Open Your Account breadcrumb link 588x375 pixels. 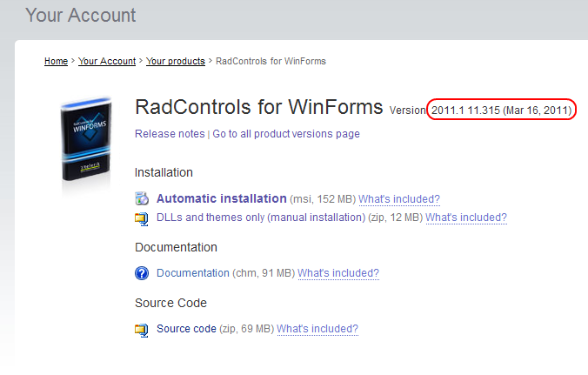[107, 61]
